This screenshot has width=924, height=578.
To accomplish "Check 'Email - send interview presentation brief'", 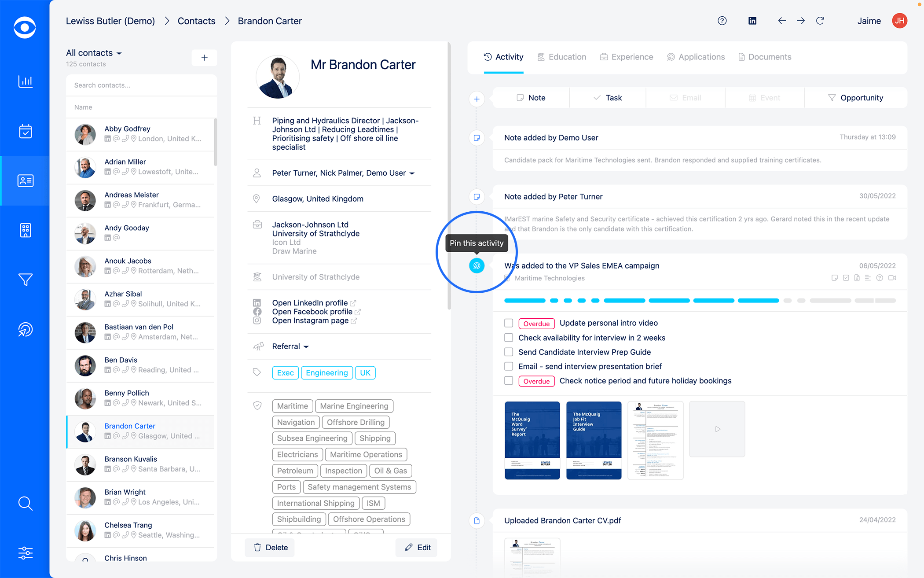I will pyautogui.click(x=509, y=366).
